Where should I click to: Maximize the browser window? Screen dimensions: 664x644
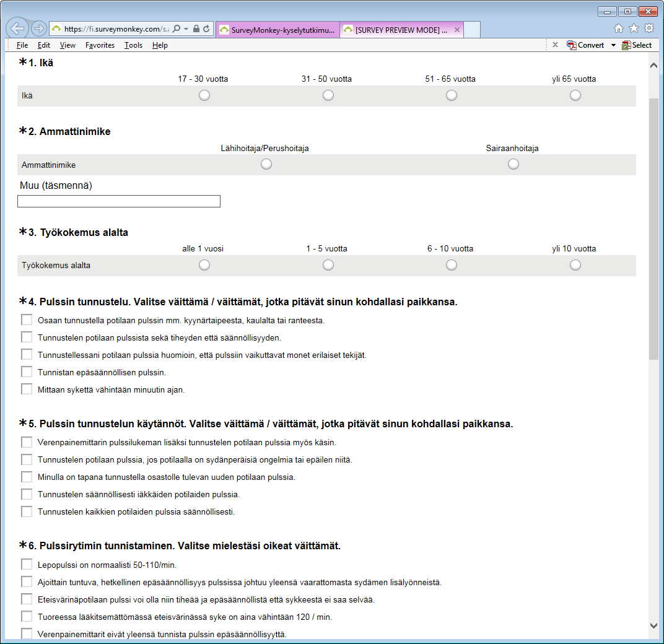click(627, 11)
